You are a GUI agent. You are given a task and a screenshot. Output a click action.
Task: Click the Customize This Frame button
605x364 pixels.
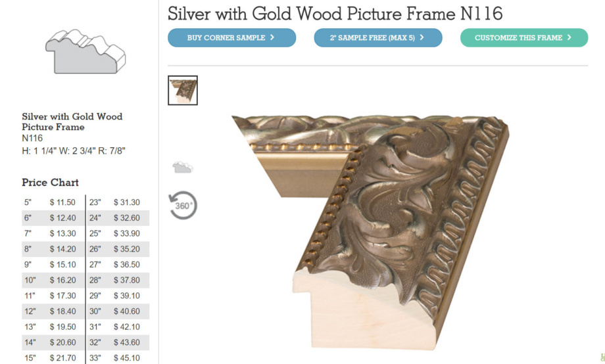524,38
